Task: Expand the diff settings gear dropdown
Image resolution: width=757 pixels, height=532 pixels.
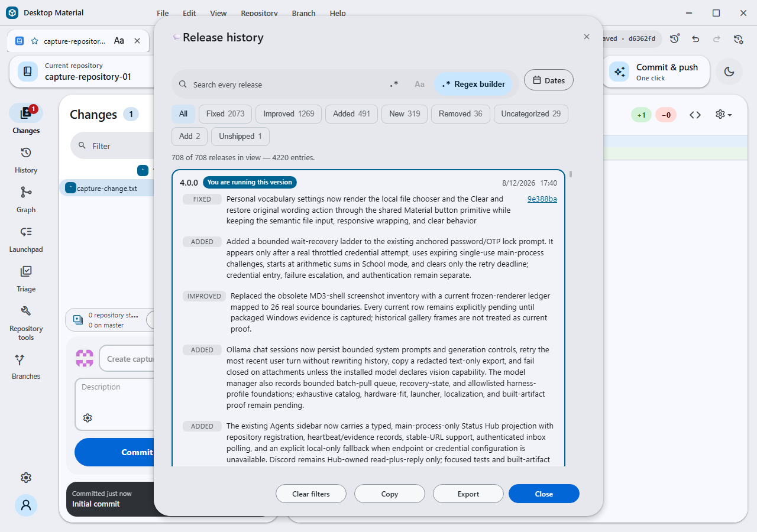Action: (x=724, y=115)
